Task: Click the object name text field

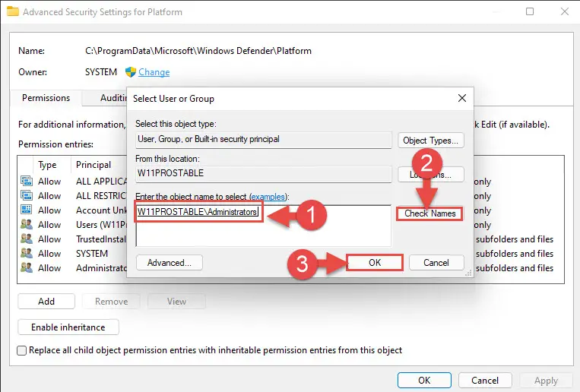Action: [263, 226]
